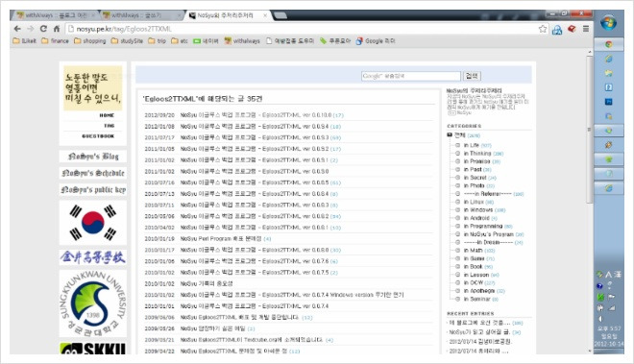Viewport: 634px width, 364px height.
Task: Click the blue extension icon next to the star
Action: pyautogui.click(x=557, y=29)
